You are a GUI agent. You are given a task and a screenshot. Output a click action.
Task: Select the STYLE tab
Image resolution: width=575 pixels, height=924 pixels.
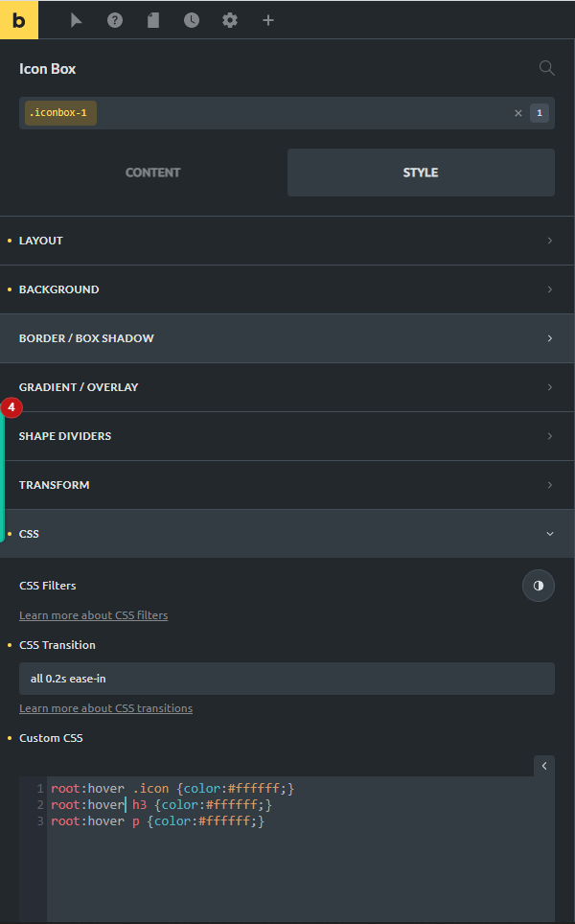tap(421, 173)
